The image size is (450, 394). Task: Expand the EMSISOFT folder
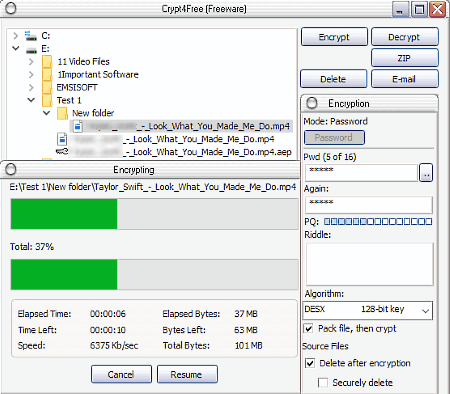tap(31, 87)
